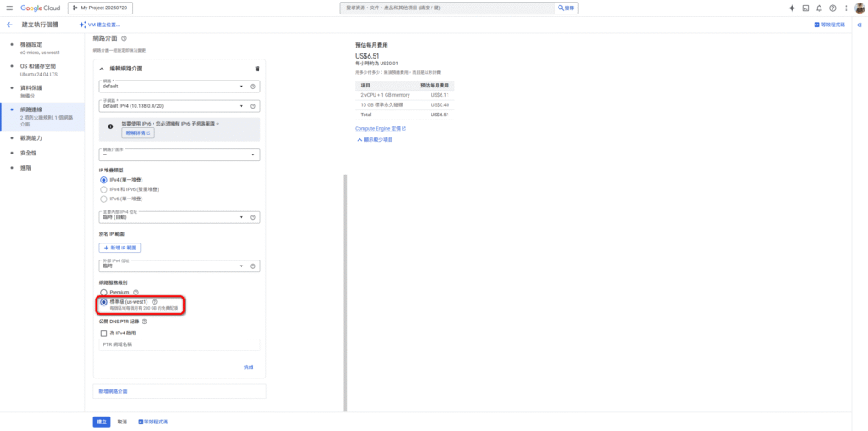Activate Cloud Shell terminal icon
The width and height of the screenshot is (868, 431).
[x=805, y=8]
